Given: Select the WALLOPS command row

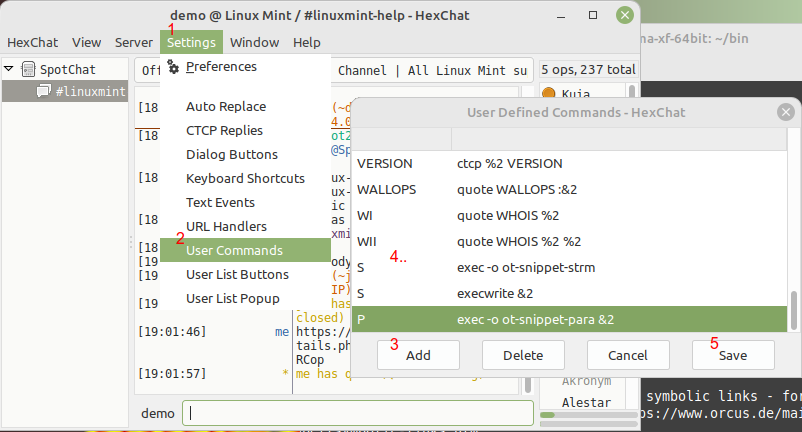Looking at the screenshot, I should click(x=569, y=190).
